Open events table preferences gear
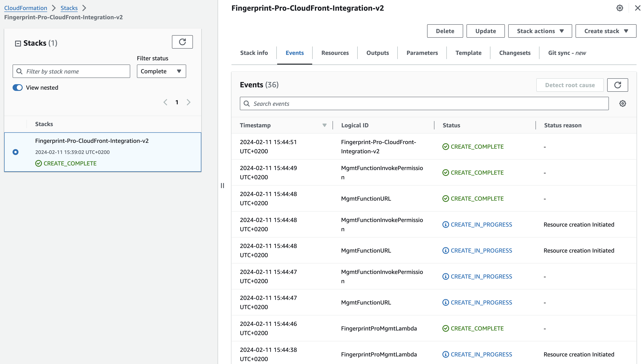Screen dimensions: 642x364 point(623,103)
